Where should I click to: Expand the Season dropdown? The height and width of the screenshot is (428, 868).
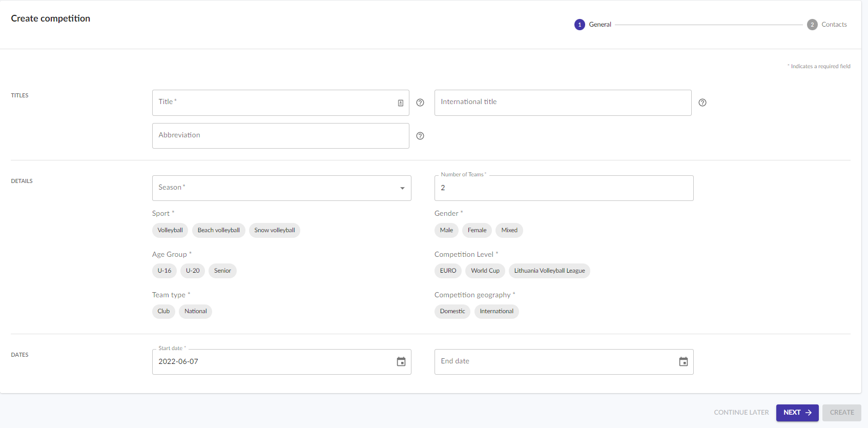pyautogui.click(x=282, y=188)
